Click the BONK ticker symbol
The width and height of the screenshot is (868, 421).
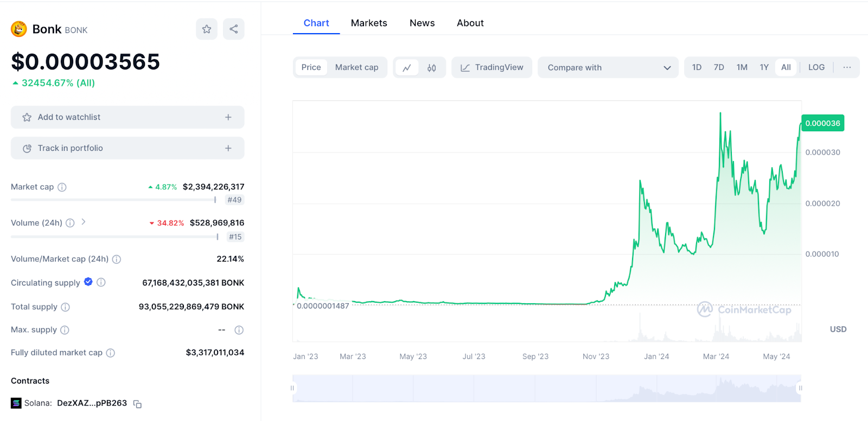click(76, 30)
